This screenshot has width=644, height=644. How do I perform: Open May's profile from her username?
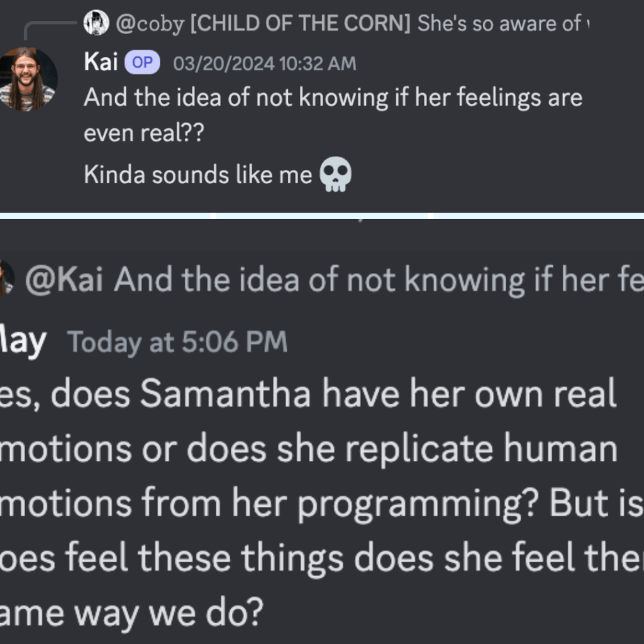(24, 341)
